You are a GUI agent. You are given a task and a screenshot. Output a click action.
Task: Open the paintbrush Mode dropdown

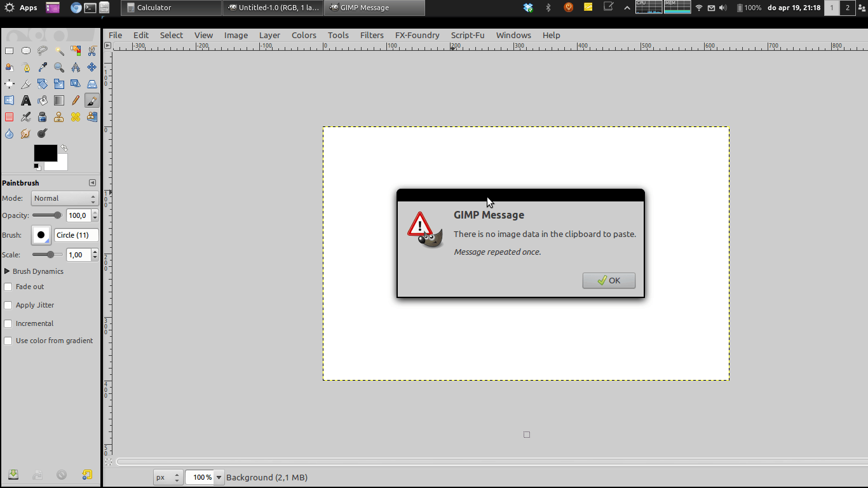65,198
